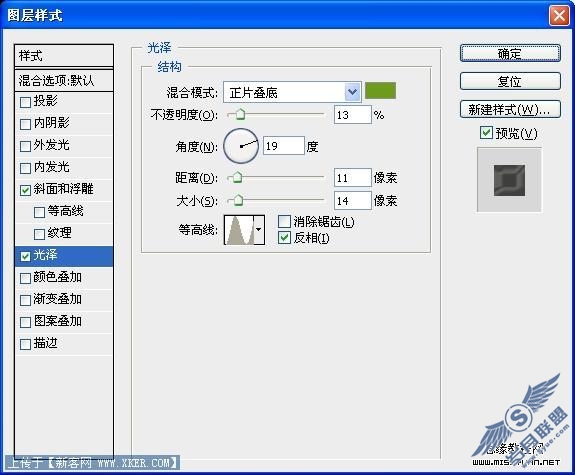Image resolution: width=575 pixels, height=475 pixels.
Task: Uncheck the 光泽 satin checkbox
Action: 25,256
